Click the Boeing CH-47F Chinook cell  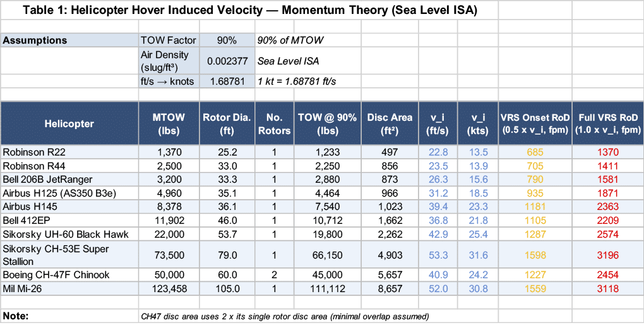tap(70, 275)
